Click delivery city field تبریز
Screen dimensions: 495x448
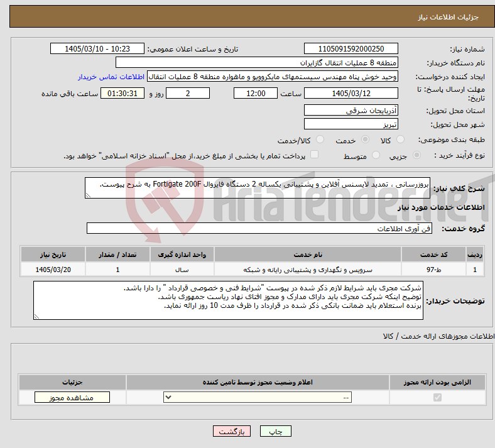pyautogui.click(x=351, y=124)
